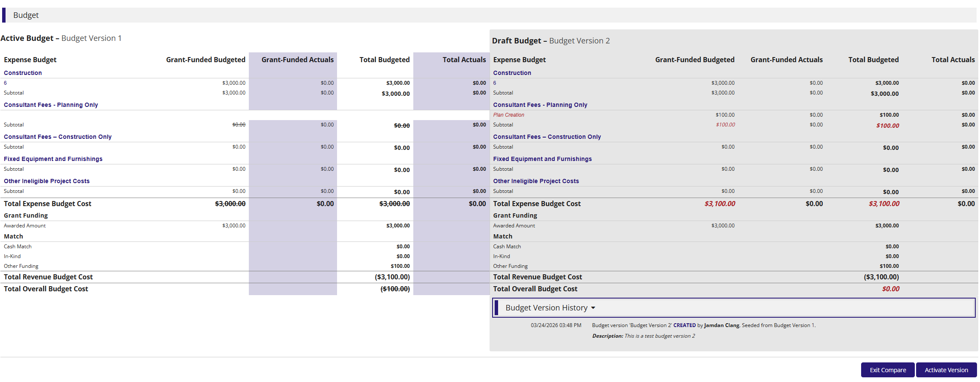Screen dimensions: 980x382
Task: Open Other Ineligible Project Costs in Active Budget
Action: 47,181
